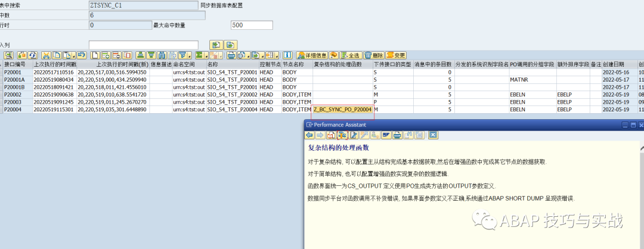Click the Duplicate row icon
The width and height of the screenshot is (644, 249).
point(126,55)
